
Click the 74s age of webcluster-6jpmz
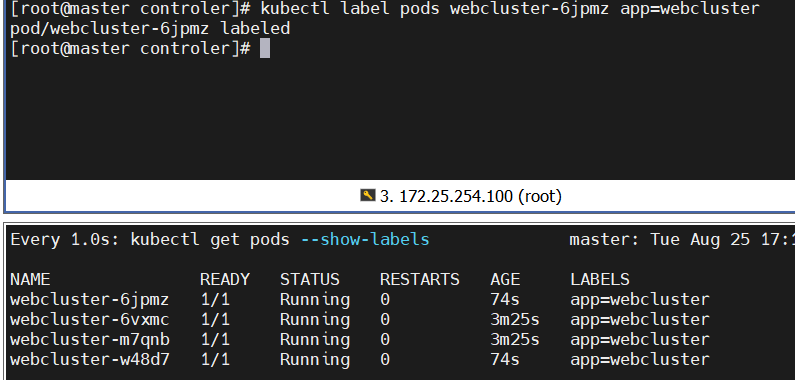(x=504, y=299)
